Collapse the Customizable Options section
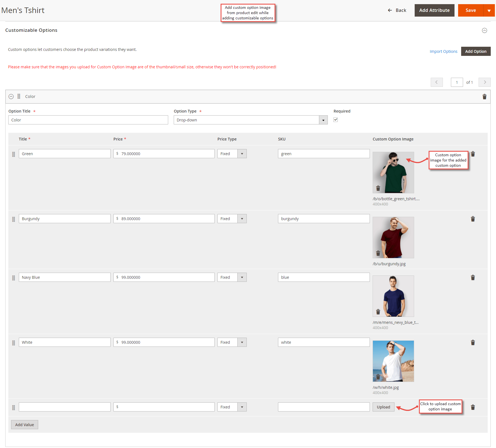Screen dimensions: 496x448 pyautogui.click(x=484, y=30)
